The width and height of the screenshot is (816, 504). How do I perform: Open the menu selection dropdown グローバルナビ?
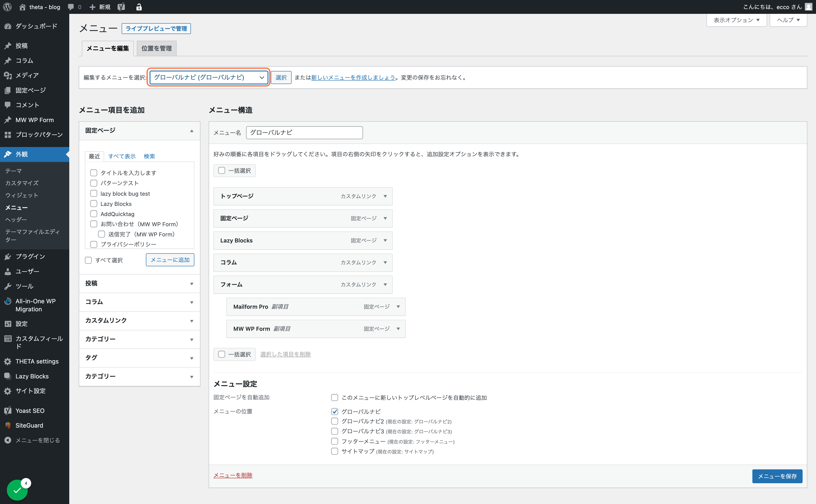(209, 77)
